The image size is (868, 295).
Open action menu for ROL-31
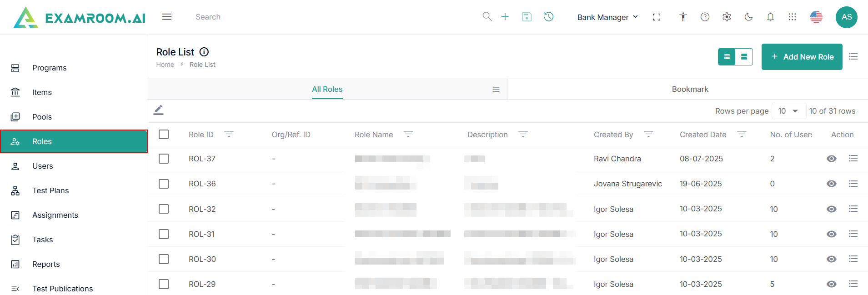click(x=853, y=234)
